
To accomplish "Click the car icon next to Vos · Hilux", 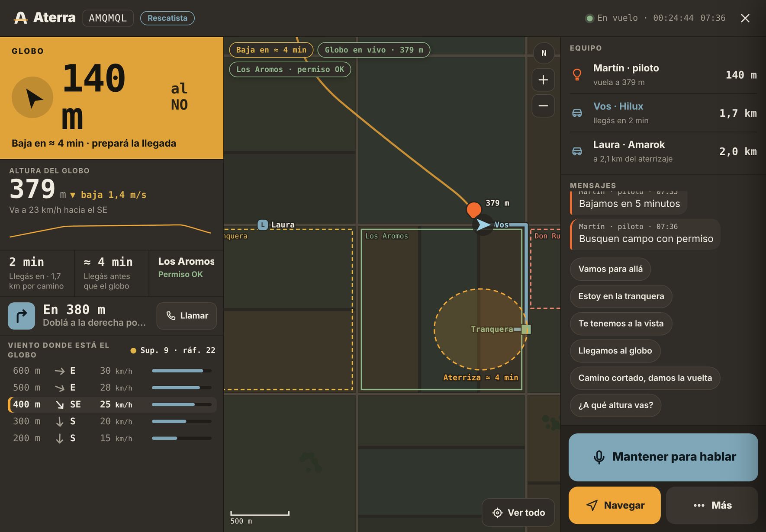I will (577, 113).
